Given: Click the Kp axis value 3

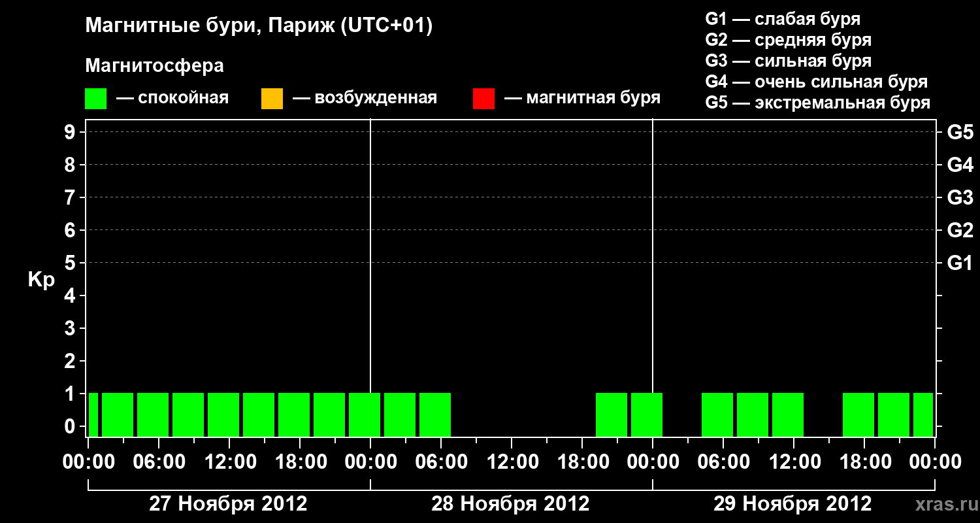Looking at the screenshot, I should tap(71, 328).
